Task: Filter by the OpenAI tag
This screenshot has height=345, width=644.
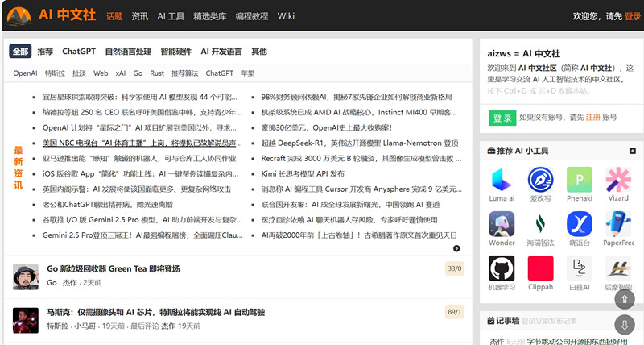Action: click(x=25, y=73)
